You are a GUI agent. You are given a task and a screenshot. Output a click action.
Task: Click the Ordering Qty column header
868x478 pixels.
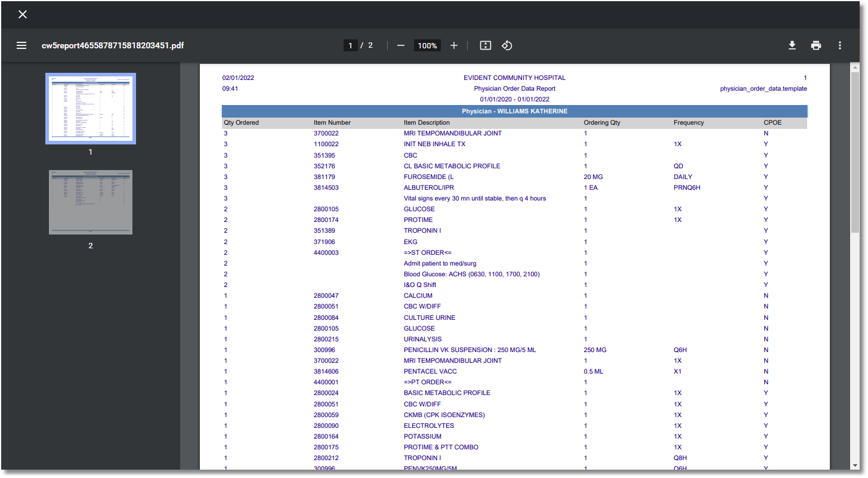pos(602,122)
